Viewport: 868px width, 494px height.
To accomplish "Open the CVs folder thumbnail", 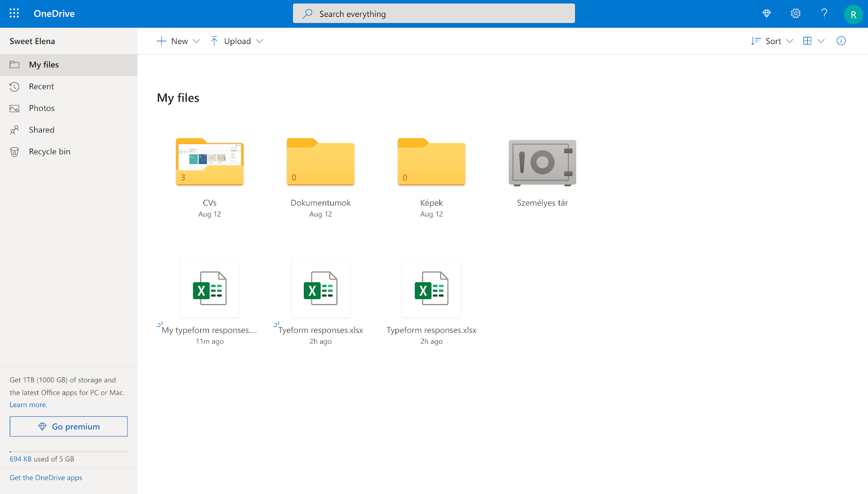I will pos(210,162).
